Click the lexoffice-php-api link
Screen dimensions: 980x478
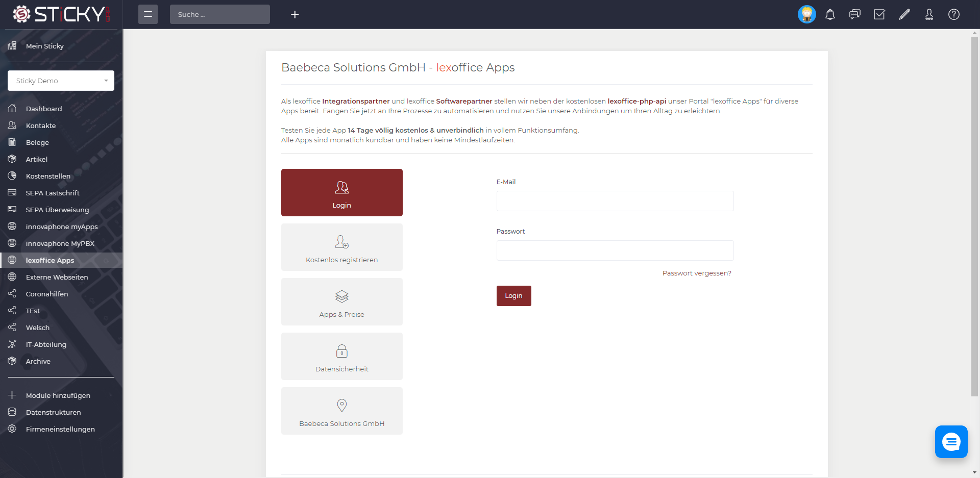(637, 102)
